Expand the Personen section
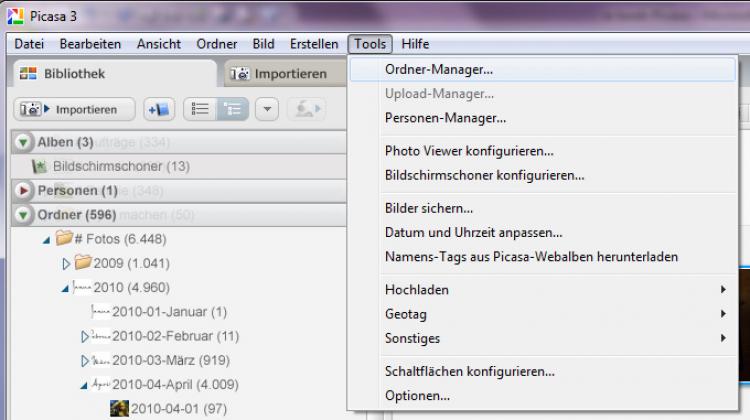 pyautogui.click(x=23, y=190)
